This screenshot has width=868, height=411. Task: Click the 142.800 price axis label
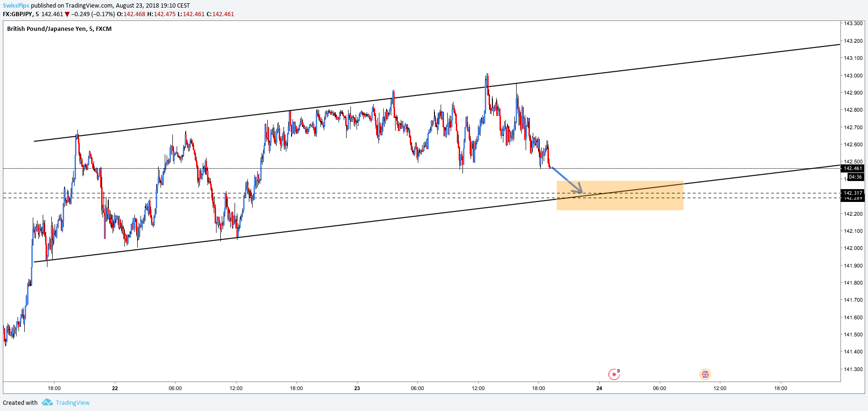coord(853,110)
